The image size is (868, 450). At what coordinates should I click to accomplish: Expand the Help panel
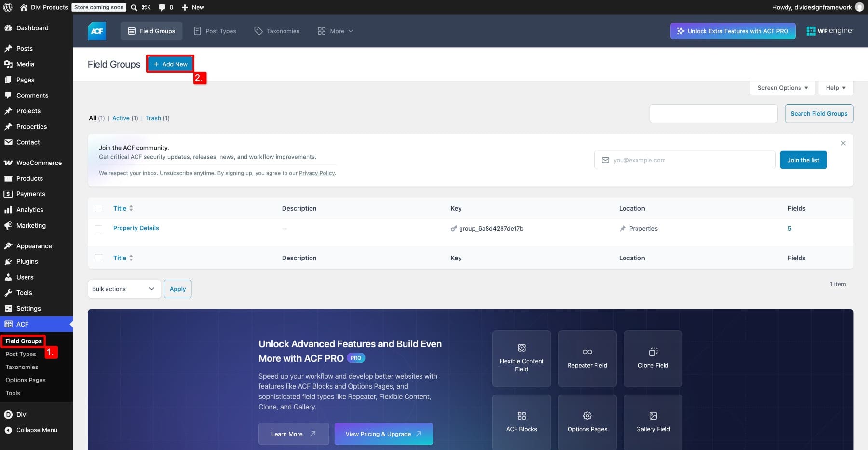[x=835, y=88]
